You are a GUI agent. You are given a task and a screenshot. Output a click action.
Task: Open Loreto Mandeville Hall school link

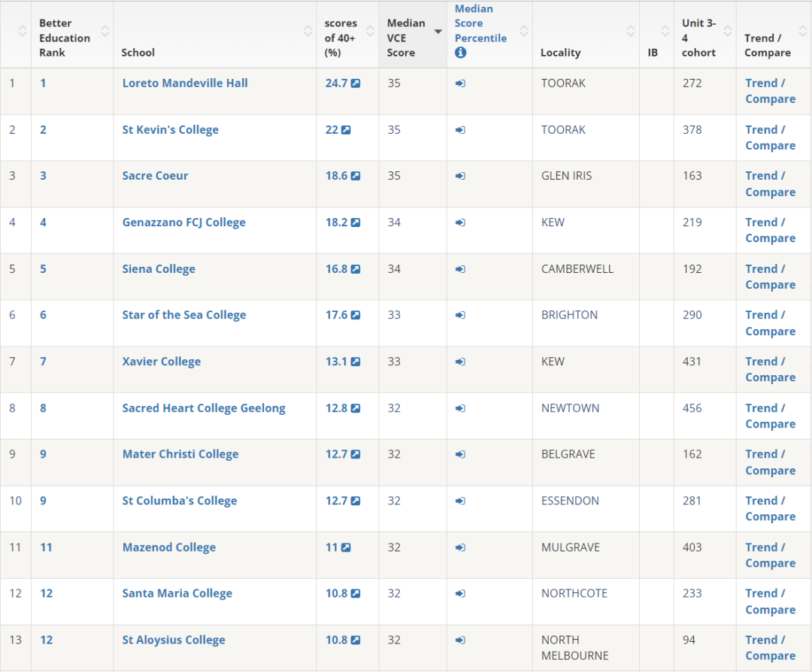tap(185, 83)
